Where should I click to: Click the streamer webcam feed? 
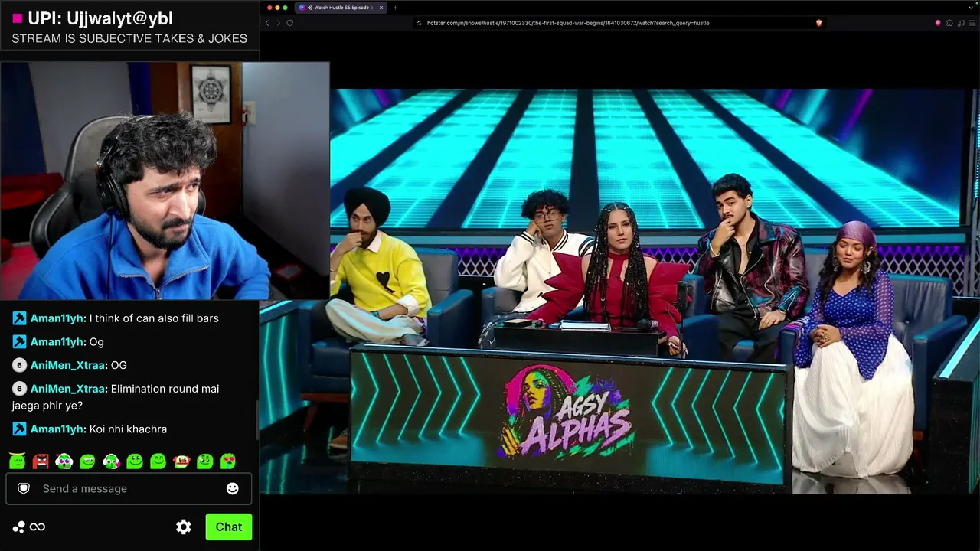pos(165,181)
